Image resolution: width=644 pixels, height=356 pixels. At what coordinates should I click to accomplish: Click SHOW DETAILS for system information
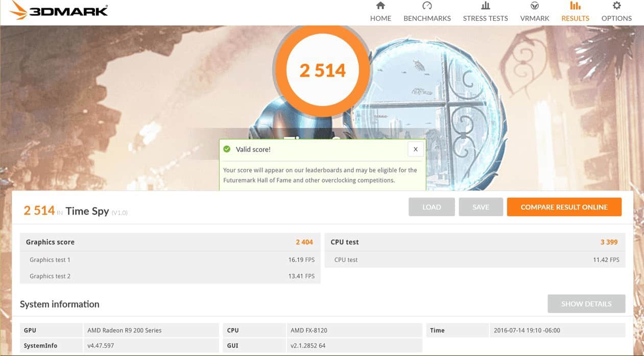[x=586, y=303]
